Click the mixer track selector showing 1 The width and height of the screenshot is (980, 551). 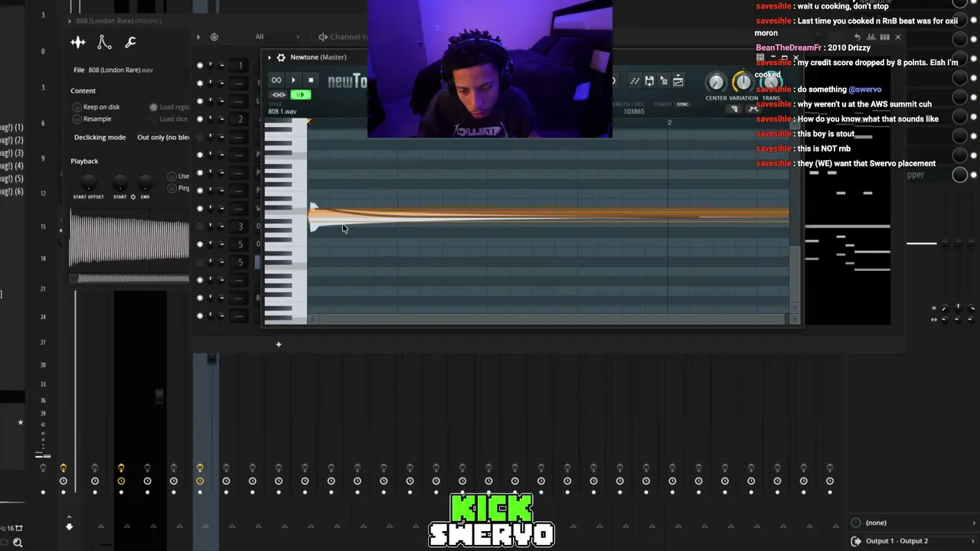240,66
